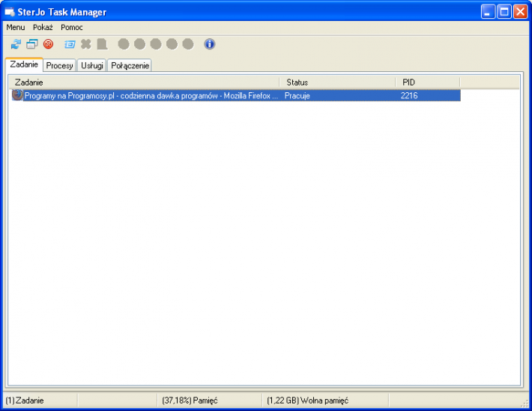Maximize the SterJo Task Manager window
This screenshot has width=532, height=411.
(x=504, y=12)
